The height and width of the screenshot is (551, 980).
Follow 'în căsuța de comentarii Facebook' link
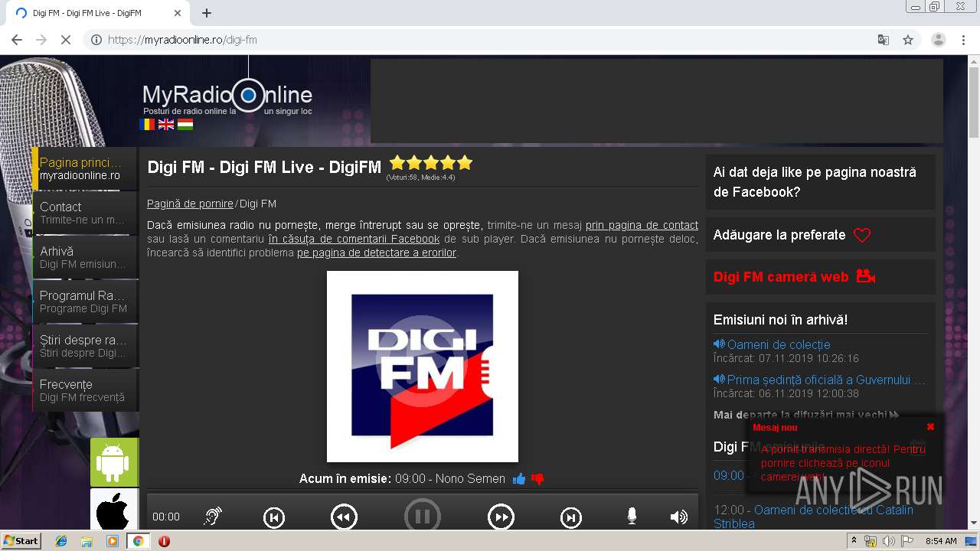pos(354,239)
